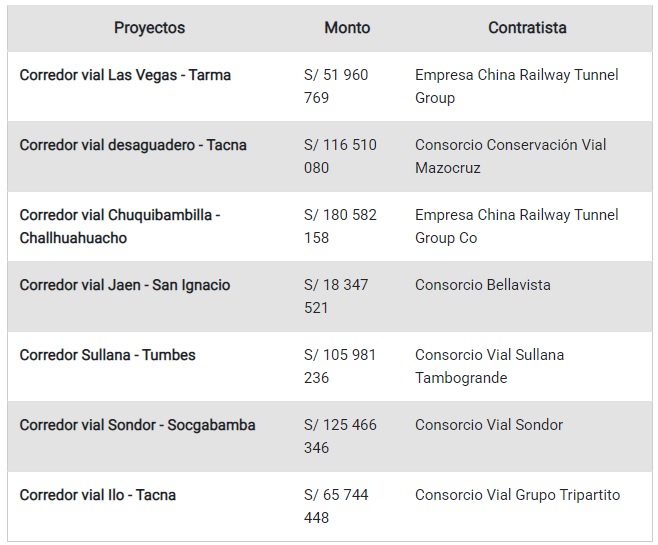Click the amount S/ 125 466 346
The height and width of the screenshot is (545, 658).
tap(340, 436)
